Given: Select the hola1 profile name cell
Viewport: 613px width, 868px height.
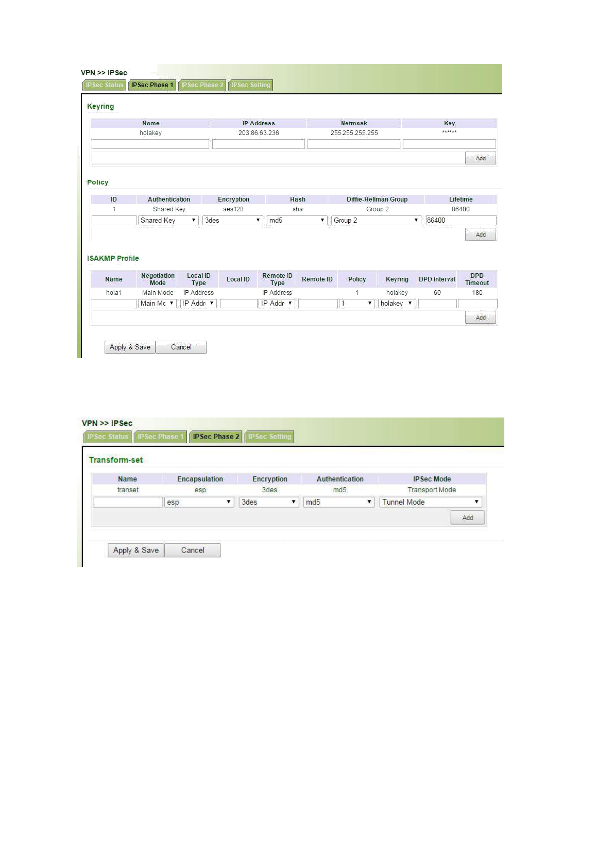Looking at the screenshot, I should tap(114, 293).
